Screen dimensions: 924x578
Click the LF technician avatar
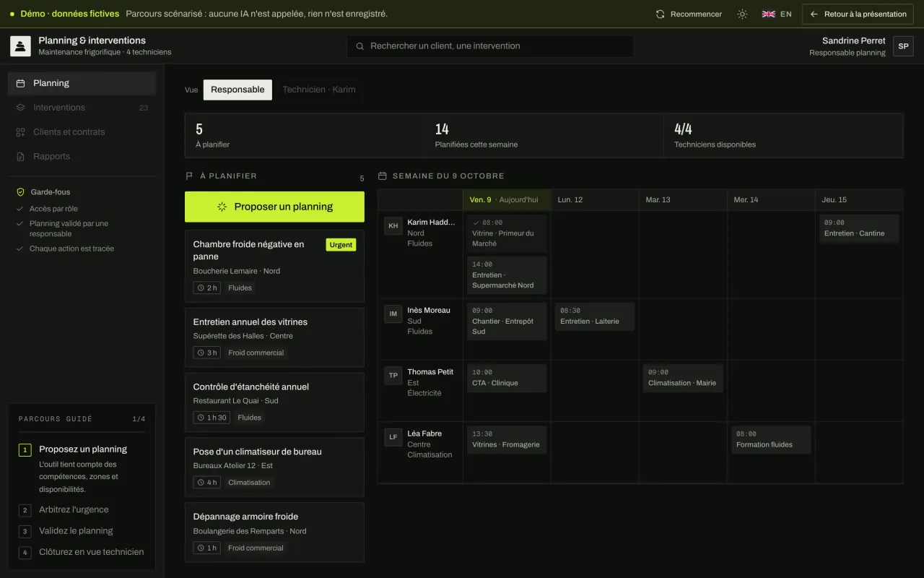(x=393, y=437)
